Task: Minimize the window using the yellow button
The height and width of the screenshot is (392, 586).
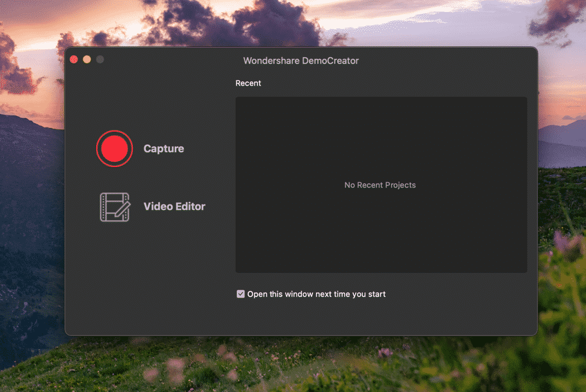Action: [87, 60]
